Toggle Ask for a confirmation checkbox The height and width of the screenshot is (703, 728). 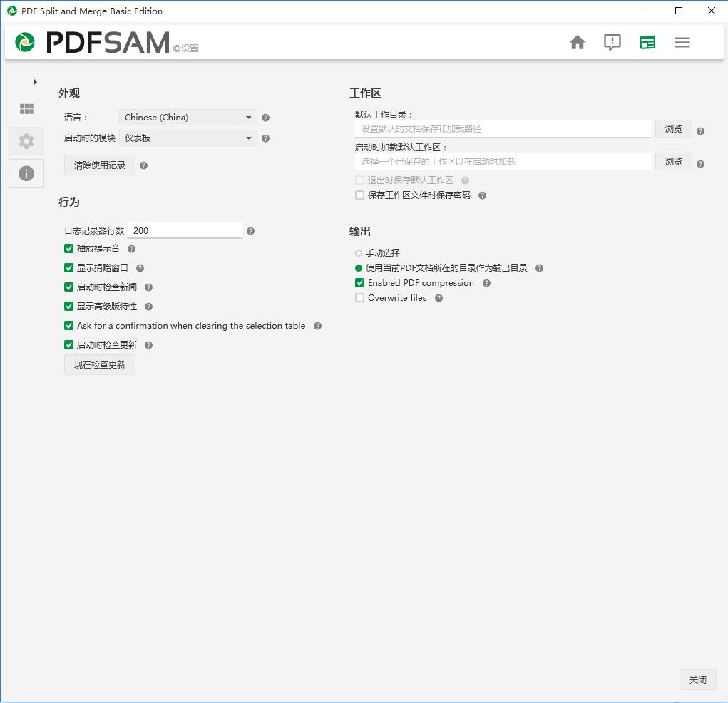click(x=68, y=326)
